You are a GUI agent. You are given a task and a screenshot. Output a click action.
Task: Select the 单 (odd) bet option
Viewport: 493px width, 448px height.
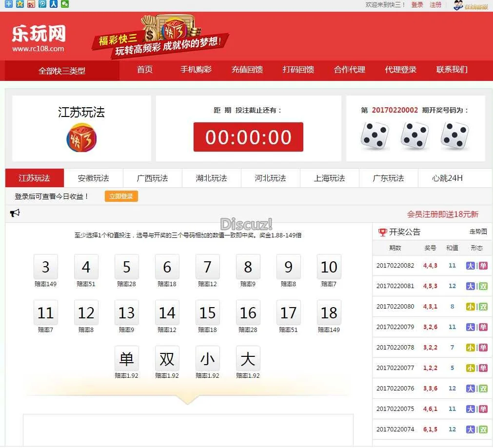tap(126, 359)
